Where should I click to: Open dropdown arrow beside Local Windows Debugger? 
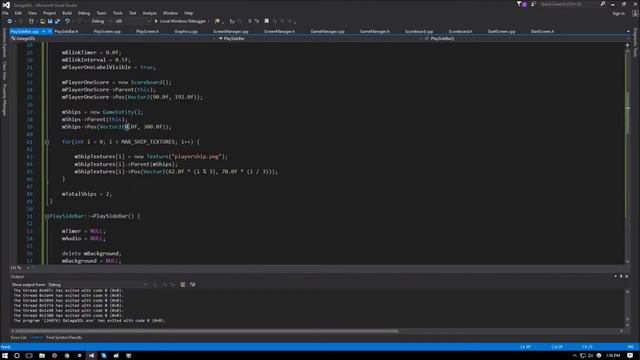pyautogui.click(x=209, y=21)
